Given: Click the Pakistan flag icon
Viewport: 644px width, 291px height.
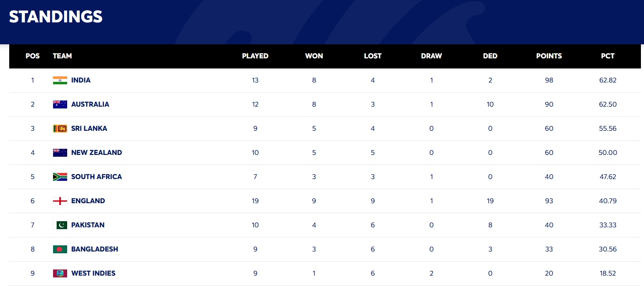Looking at the screenshot, I should click(60, 225).
